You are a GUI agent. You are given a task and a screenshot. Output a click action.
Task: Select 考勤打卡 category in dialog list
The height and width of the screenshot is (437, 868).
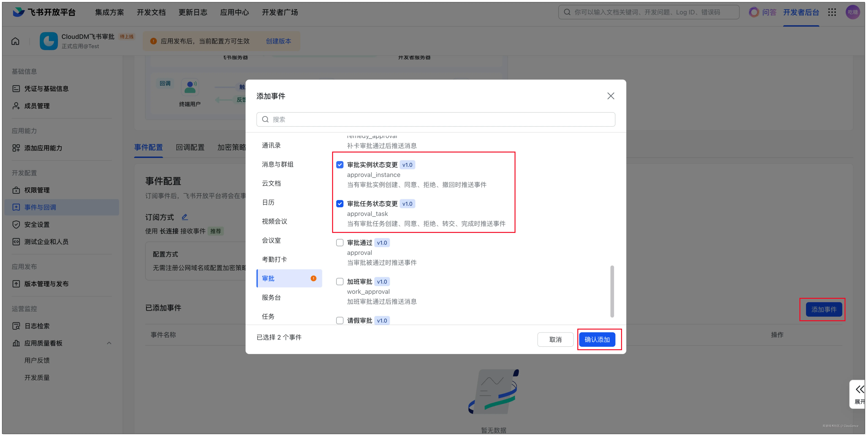pyautogui.click(x=274, y=259)
